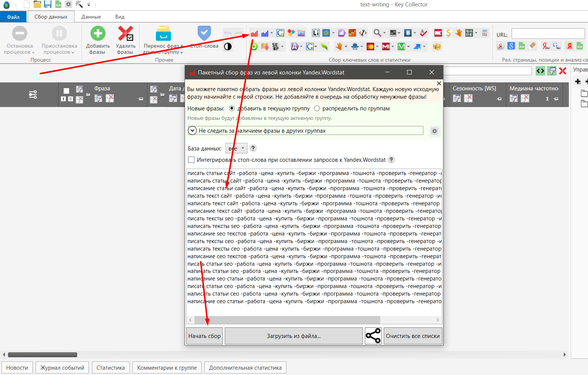Click the main table horizontal scrollbar thumb

(x=42, y=355)
